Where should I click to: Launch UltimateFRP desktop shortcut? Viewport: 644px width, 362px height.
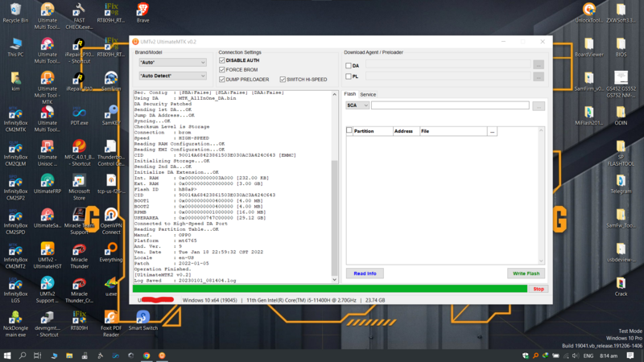pyautogui.click(x=47, y=184)
